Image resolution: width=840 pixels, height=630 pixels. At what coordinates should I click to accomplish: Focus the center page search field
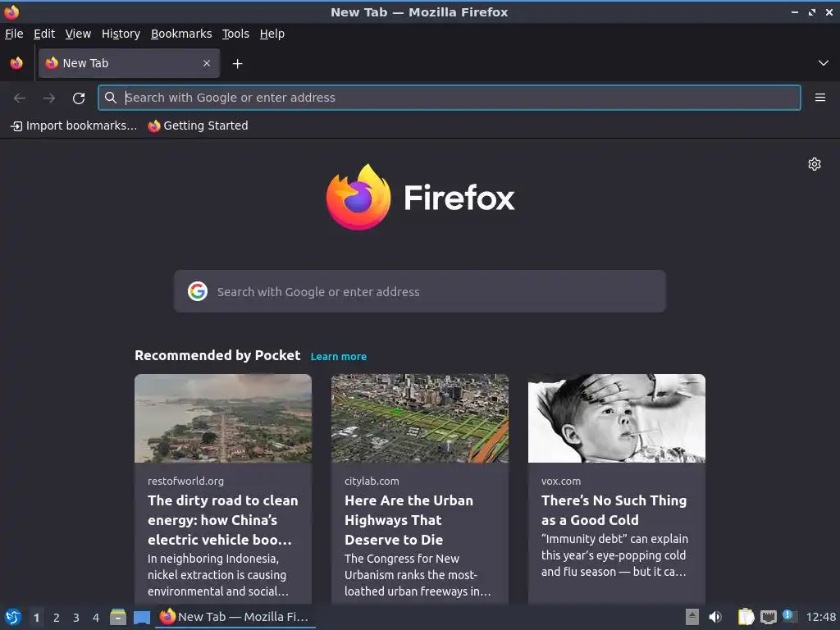click(x=419, y=291)
